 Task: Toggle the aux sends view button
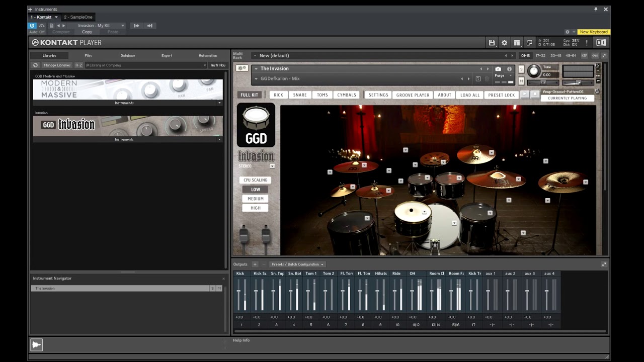point(595,56)
